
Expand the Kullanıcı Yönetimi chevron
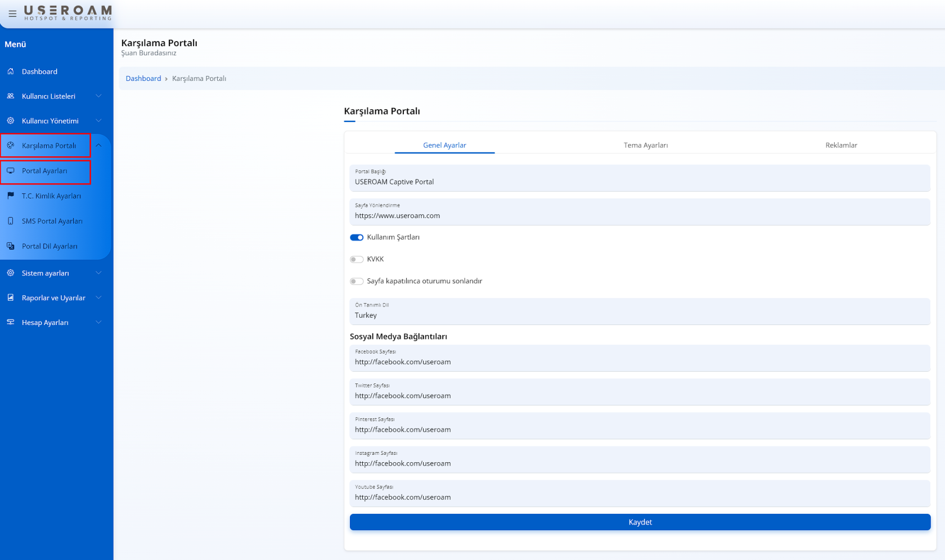(x=98, y=121)
